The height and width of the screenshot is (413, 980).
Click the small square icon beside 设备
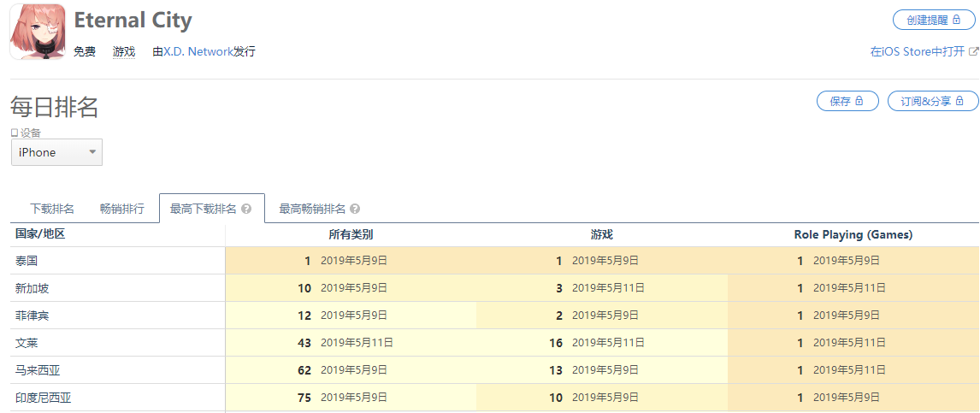click(x=14, y=133)
